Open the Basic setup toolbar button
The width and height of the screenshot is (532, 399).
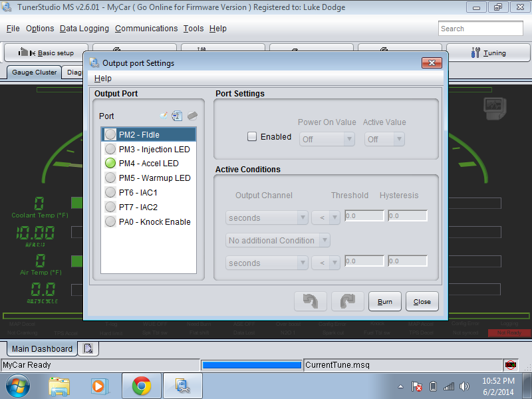(x=46, y=53)
